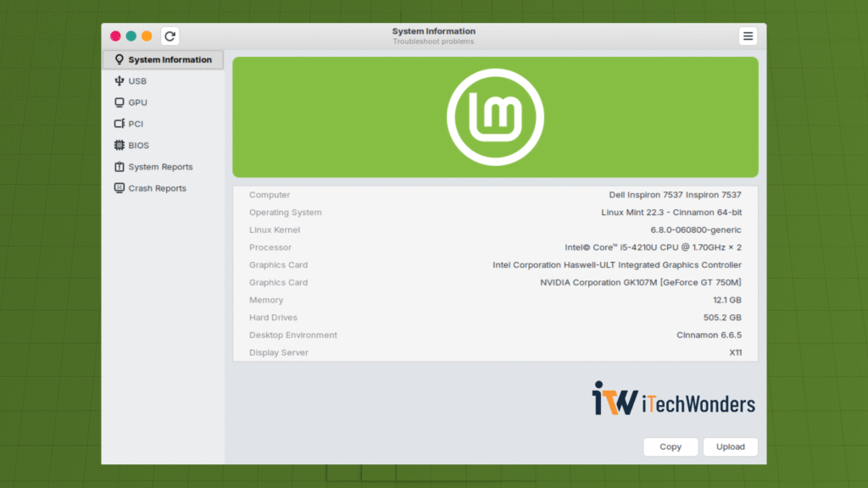Click the Processor information row
This screenshot has height=488, width=868.
[495, 247]
